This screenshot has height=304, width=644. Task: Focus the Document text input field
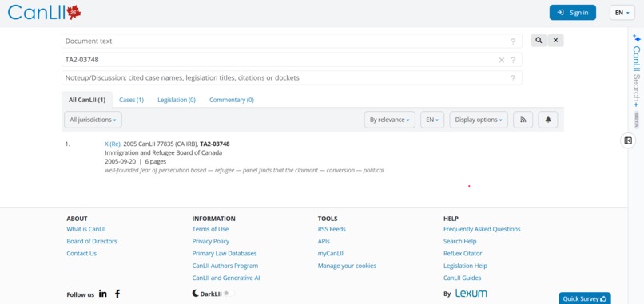pyautogui.click(x=292, y=41)
